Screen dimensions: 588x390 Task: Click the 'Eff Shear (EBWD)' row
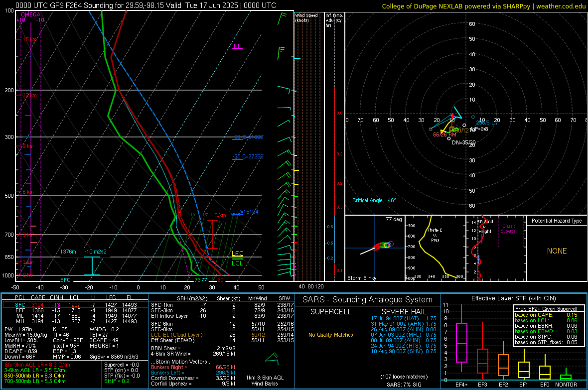[223, 340]
